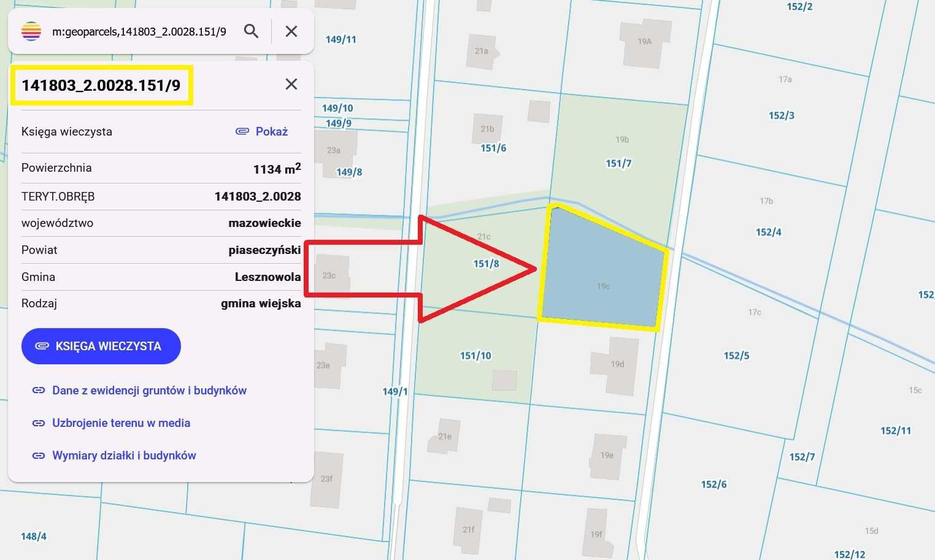Click the 17b building label
Screen dimensions: 935x560
pyautogui.click(x=766, y=201)
